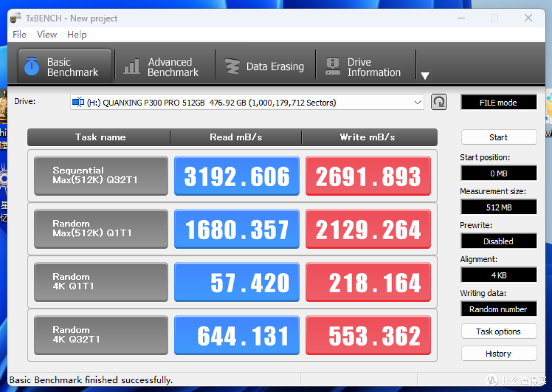Screen dimensions: 552x392
Task: Click the FILE mode button
Action: [499, 102]
